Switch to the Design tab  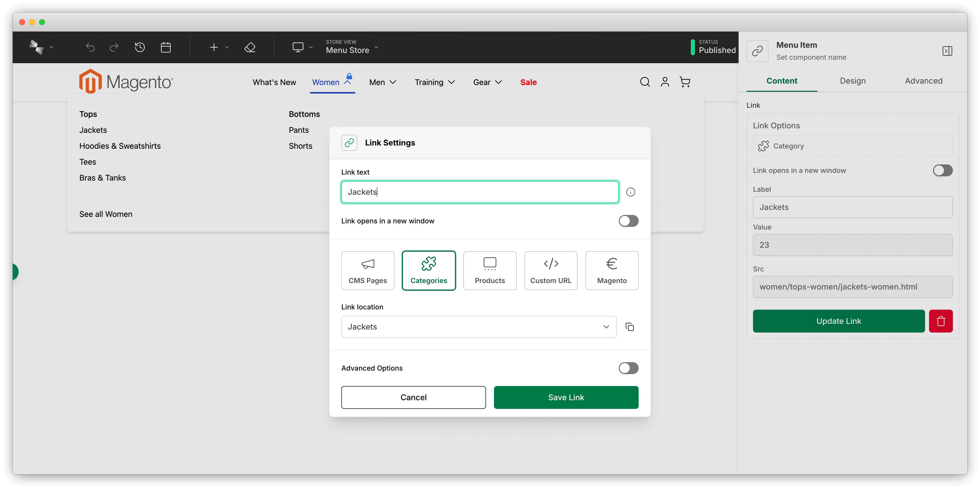[x=852, y=81]
